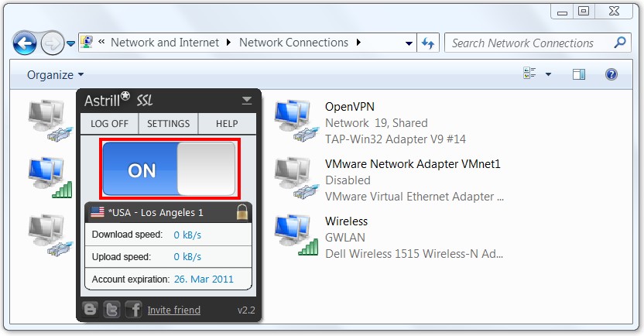This screenshot has width=644, height=336.
Task: Select the USA flag server icon
Action: 98,212
